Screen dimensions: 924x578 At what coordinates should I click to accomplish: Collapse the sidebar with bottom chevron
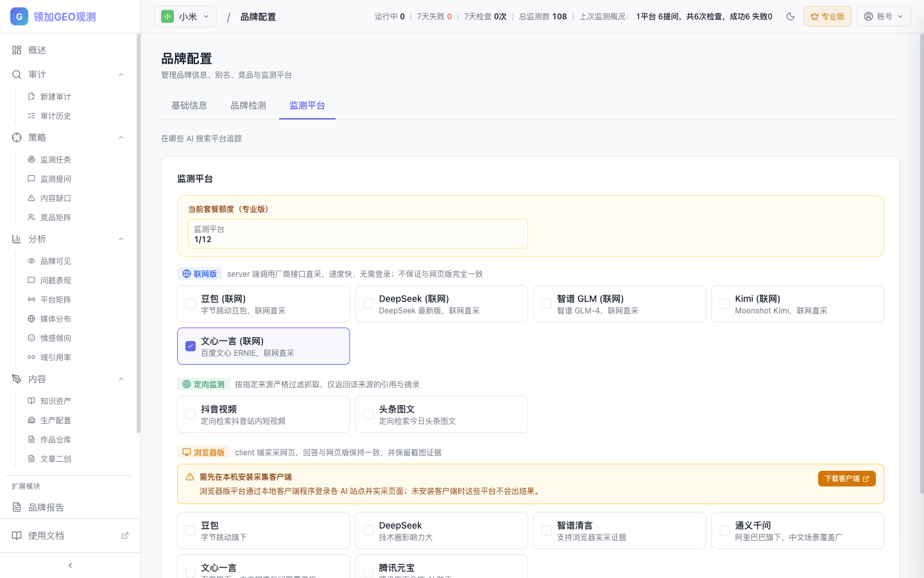point(70,566)
